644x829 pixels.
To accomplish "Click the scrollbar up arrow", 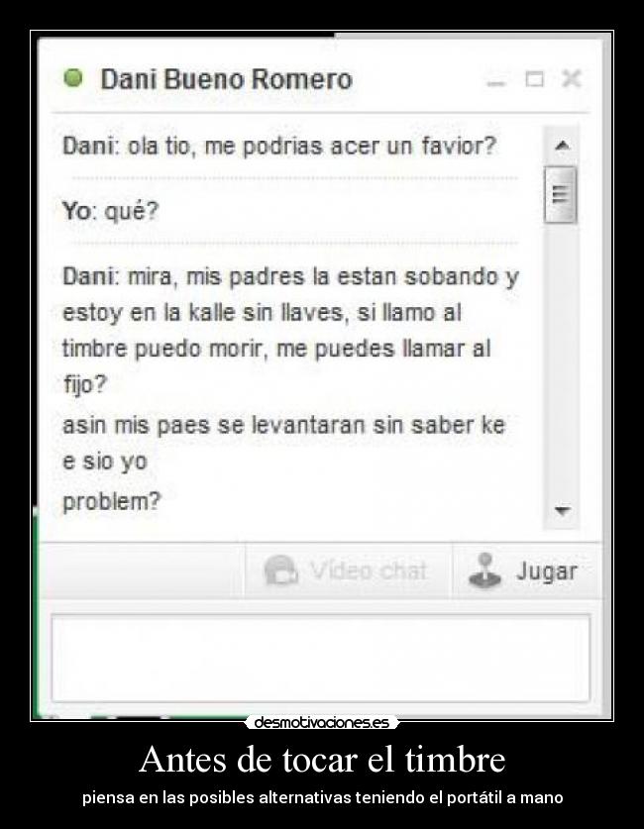I will [562, 145].
